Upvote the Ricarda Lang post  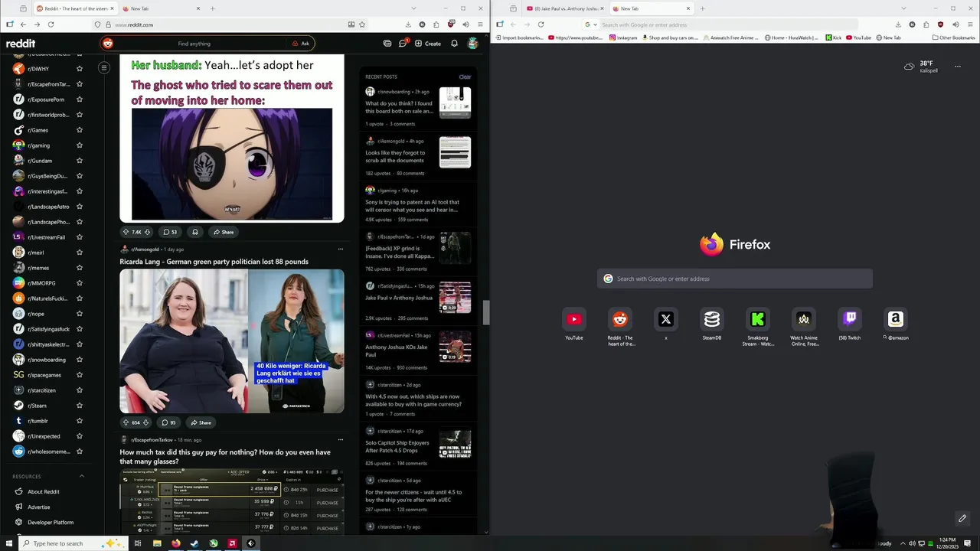point(126,422)
